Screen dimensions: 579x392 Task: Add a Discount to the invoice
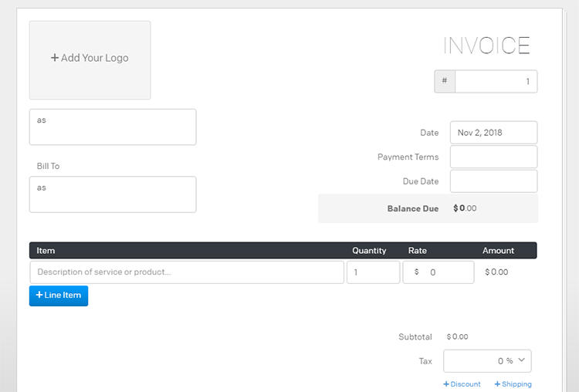(x=462, y=384)
